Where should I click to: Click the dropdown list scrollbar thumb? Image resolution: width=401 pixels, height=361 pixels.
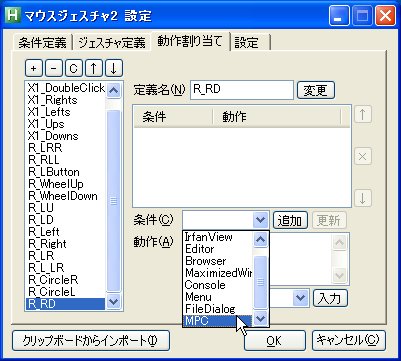pyautogui.click(x=260, y=282)
